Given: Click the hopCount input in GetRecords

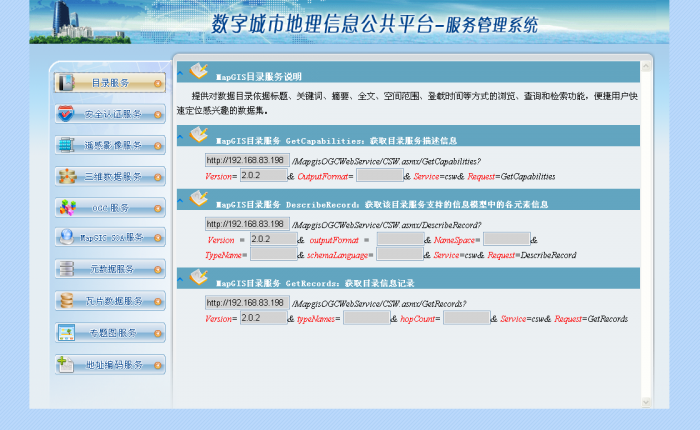Looking at the screenshot, I should (466, 318).
